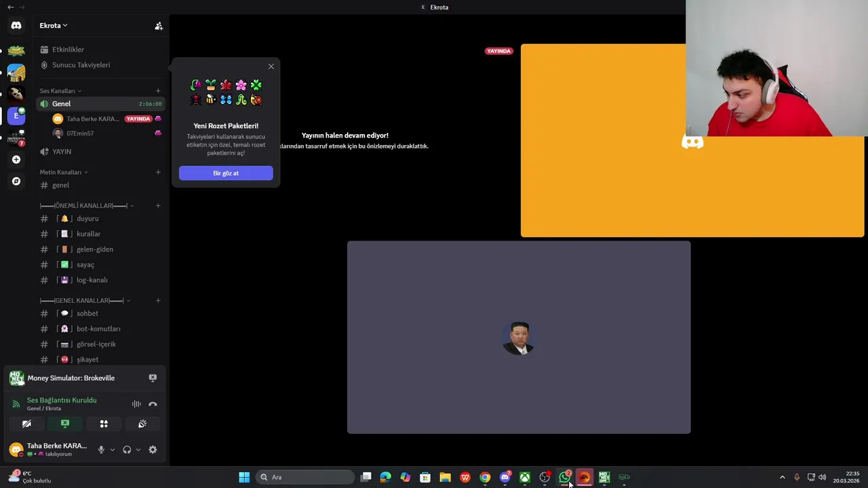The height and width of the screenshot is (488, 868).
Task: Select the Ekrota server icon labeled E
Action: click(x=16, y=115)
